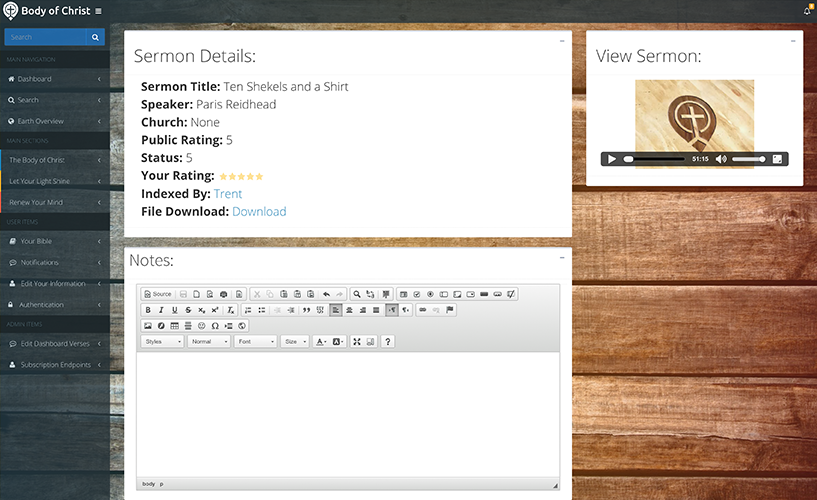Viewport: 817px width, 500px height.
Task: Click the Link icon in editor toolbar
Action: pyautogui.click(x=423, y=310)
